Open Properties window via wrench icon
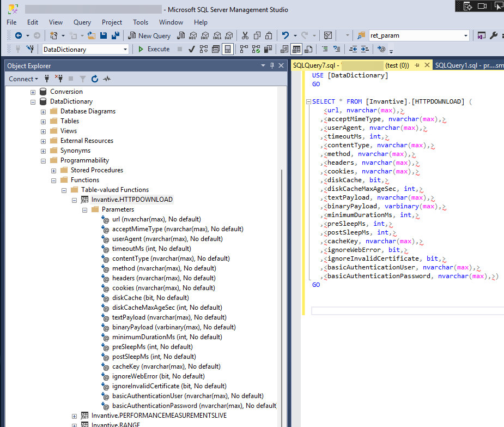Image resolution: width=504 pixels, height=427 pixels. coord(494,35)
